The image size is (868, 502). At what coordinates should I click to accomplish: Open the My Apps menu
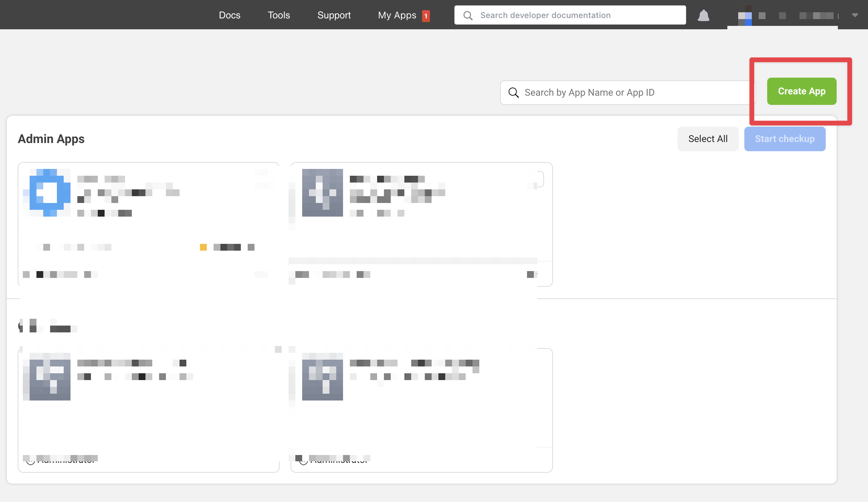397,15
